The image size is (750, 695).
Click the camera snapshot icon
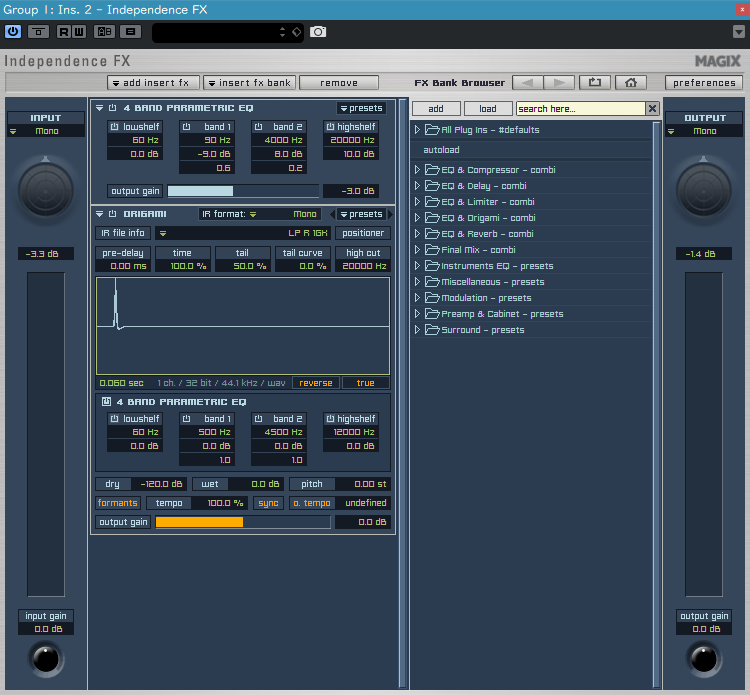[318, 32]
